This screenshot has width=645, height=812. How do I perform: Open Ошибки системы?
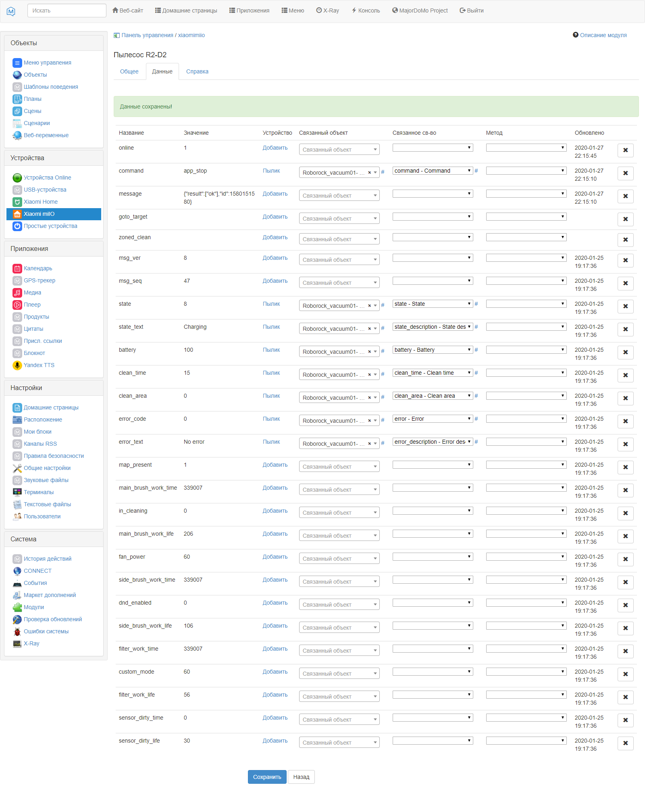click(x=46, y=631)
